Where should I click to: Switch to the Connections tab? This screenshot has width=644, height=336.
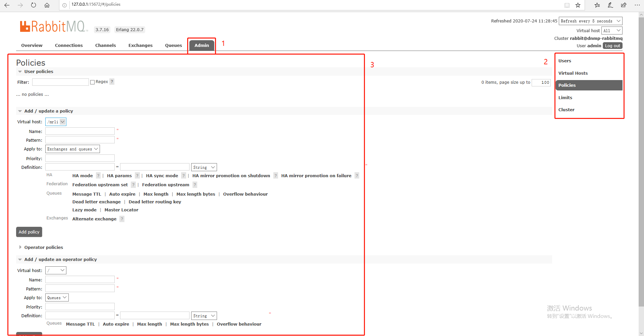69,45
